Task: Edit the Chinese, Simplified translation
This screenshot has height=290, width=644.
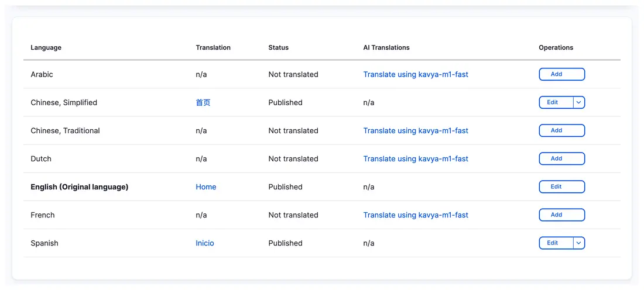Action: (x=556, y=102)
